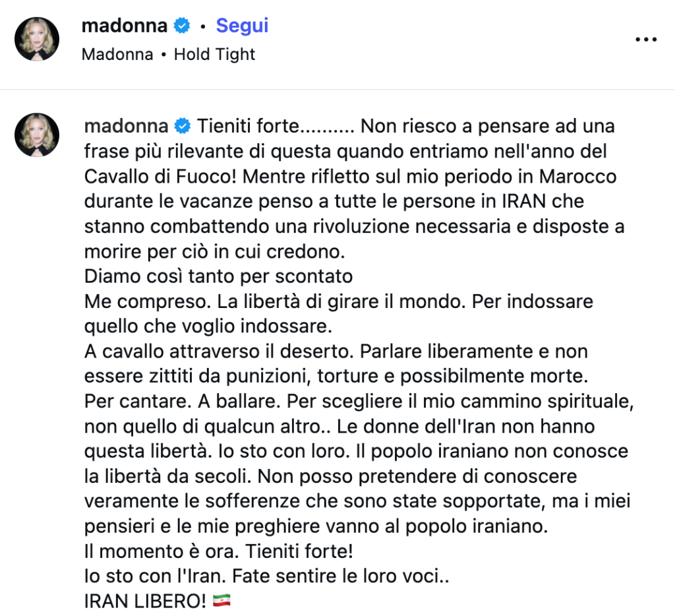The height and width of the screenshot is (616, 675).
Task: Click the 'IRAN LIBERO!' text
Action: pos(146,601)
